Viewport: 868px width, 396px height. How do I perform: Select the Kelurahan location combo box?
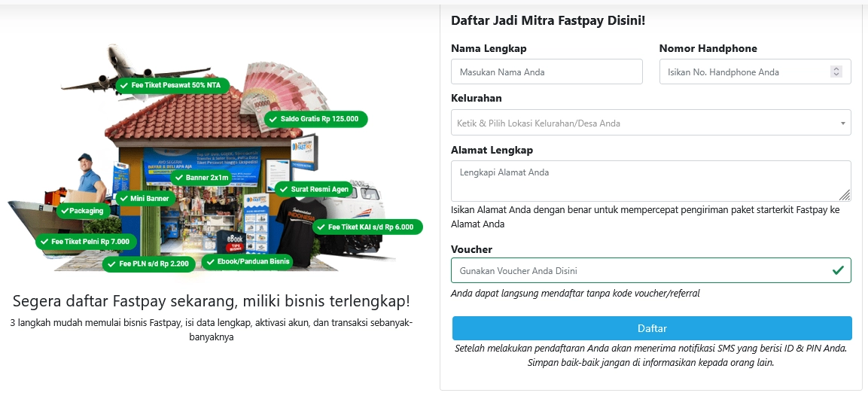pyautogui.click(x=651, y=123)
